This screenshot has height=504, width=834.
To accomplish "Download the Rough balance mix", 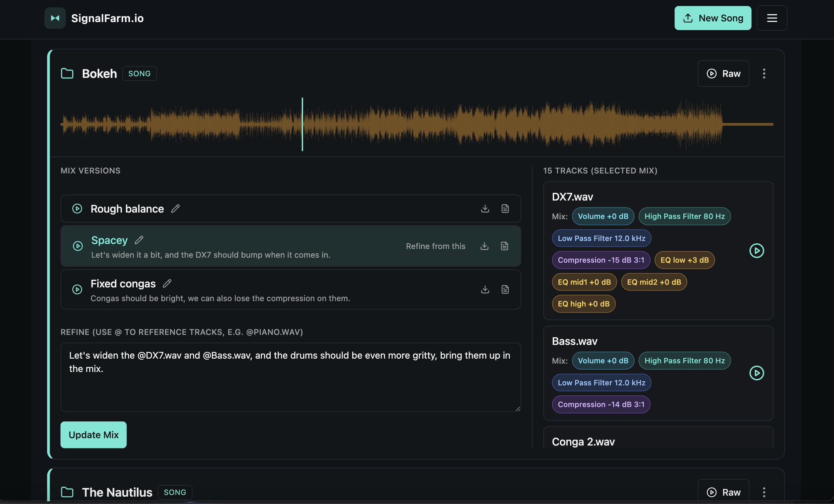I will point(485,209).
